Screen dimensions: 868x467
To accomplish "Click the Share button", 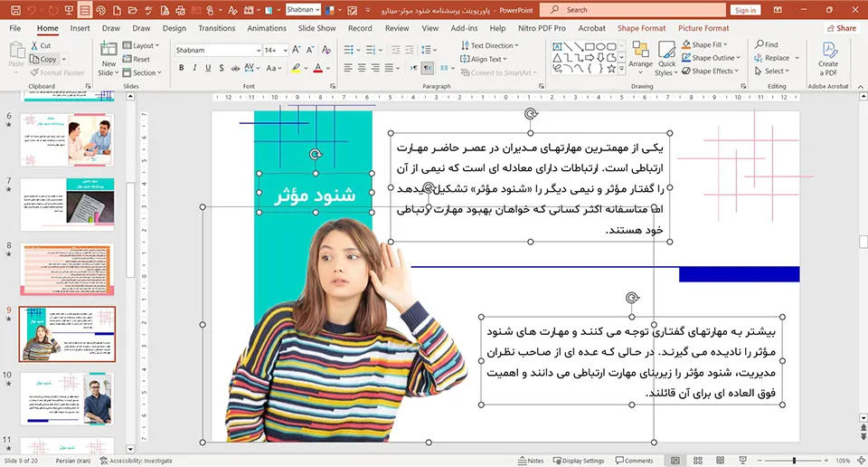I will click(842, 28).
